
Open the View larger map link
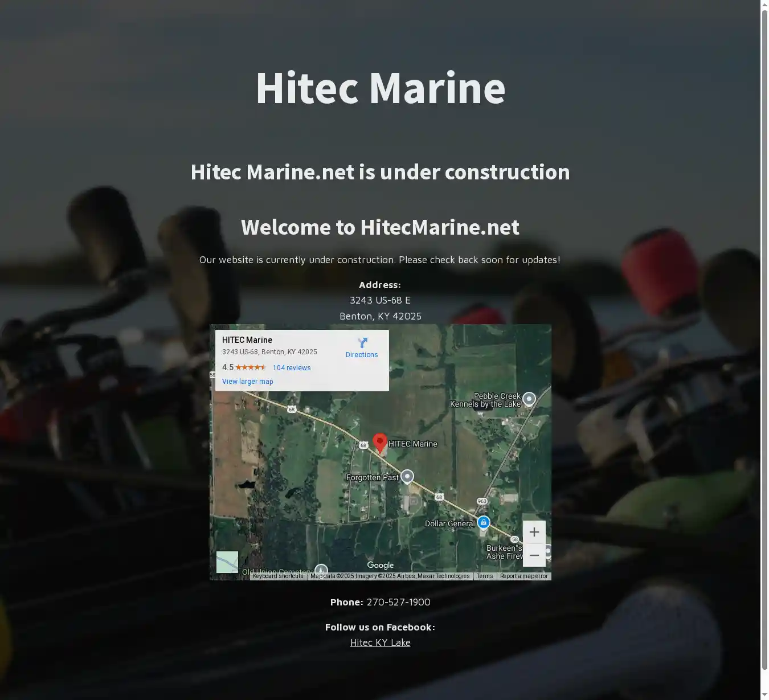248,382
